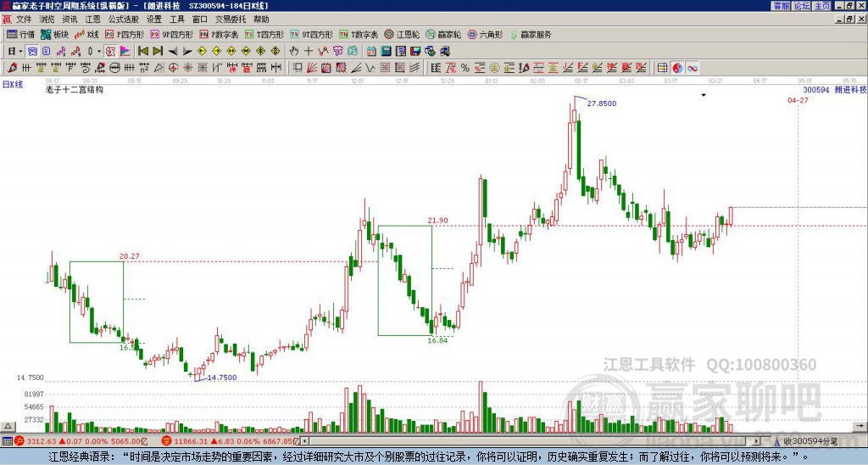Click the right arrow at volume panel edge
The image size is (868, 465).
pos(860,426)
